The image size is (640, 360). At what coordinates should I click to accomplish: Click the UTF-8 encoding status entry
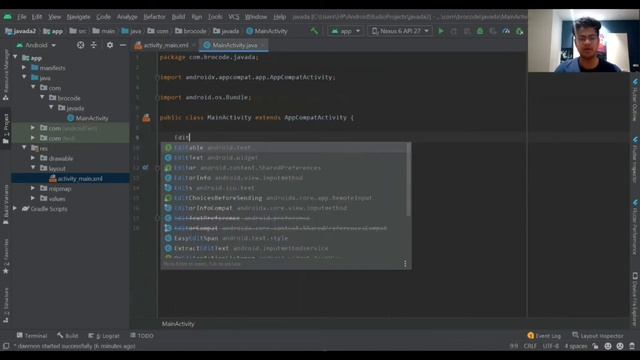[550, 346]
